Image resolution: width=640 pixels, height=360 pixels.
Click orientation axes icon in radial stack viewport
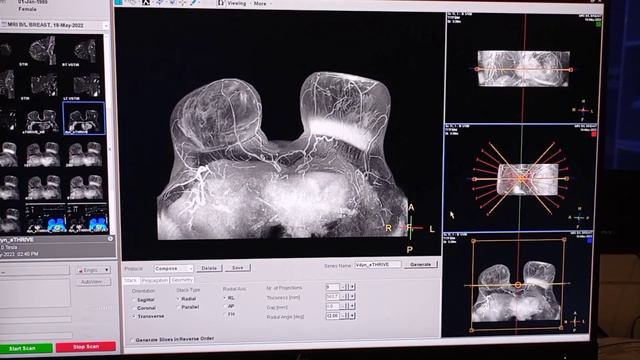(579, 218)
